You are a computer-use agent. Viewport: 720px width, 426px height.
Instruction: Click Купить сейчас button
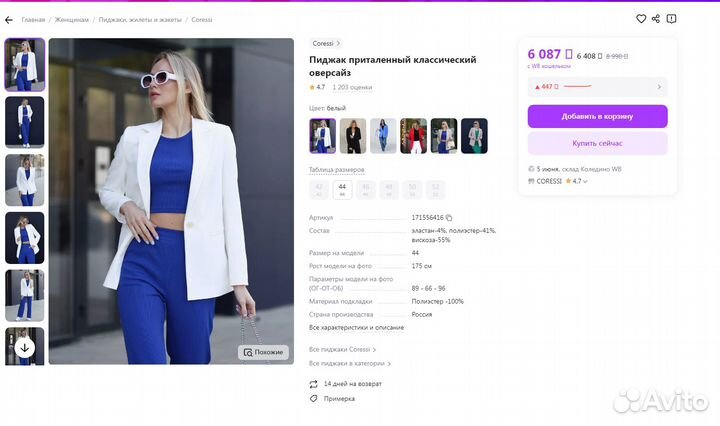coord(597,144)
